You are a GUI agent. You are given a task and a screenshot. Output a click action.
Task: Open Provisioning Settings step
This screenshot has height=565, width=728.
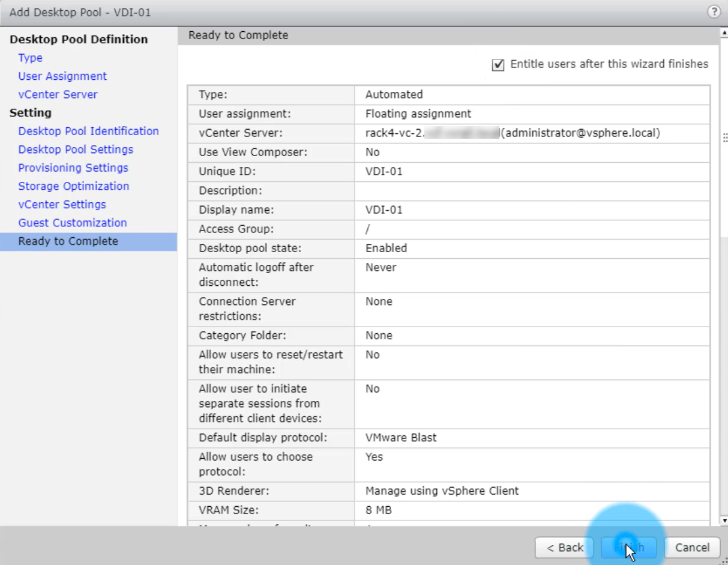[73, 168]
